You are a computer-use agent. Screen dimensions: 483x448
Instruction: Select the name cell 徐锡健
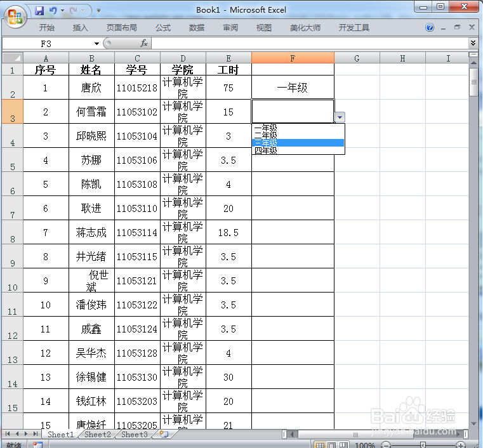click(91, 377)
